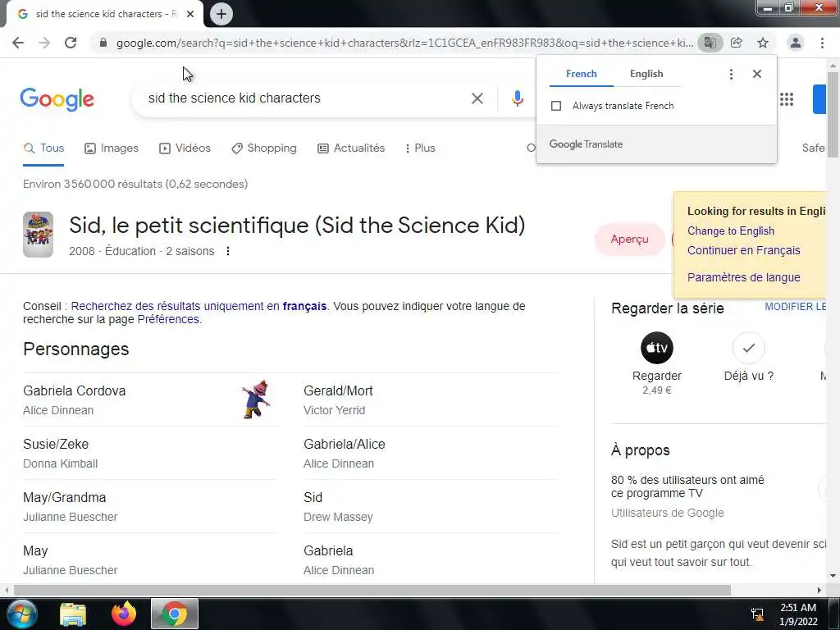840x630 pixels.
Task: Select the English tab in translate popup
Action: pos(646,74)
